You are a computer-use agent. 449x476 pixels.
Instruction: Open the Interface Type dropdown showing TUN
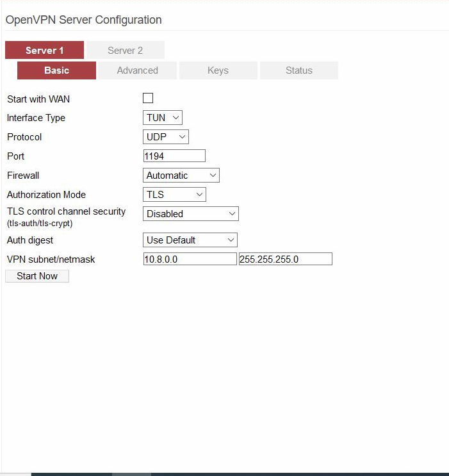163,118
